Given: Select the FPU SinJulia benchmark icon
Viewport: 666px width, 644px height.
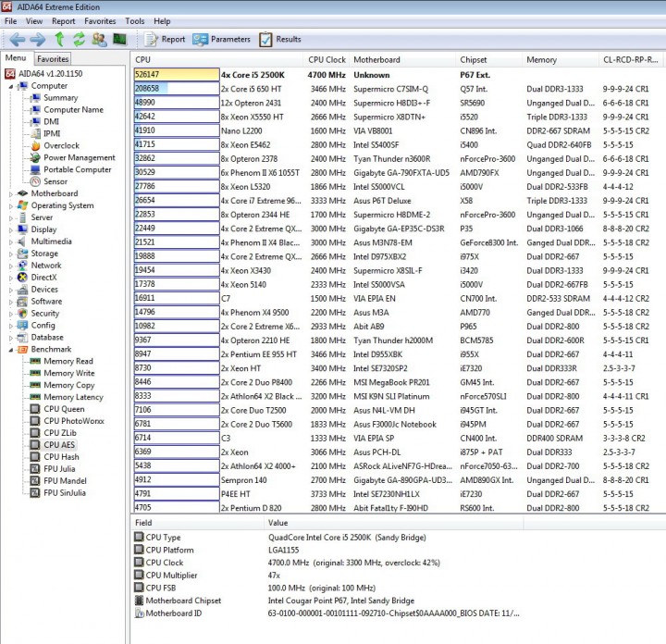Looking at the screenshot, I should point(36,493).
